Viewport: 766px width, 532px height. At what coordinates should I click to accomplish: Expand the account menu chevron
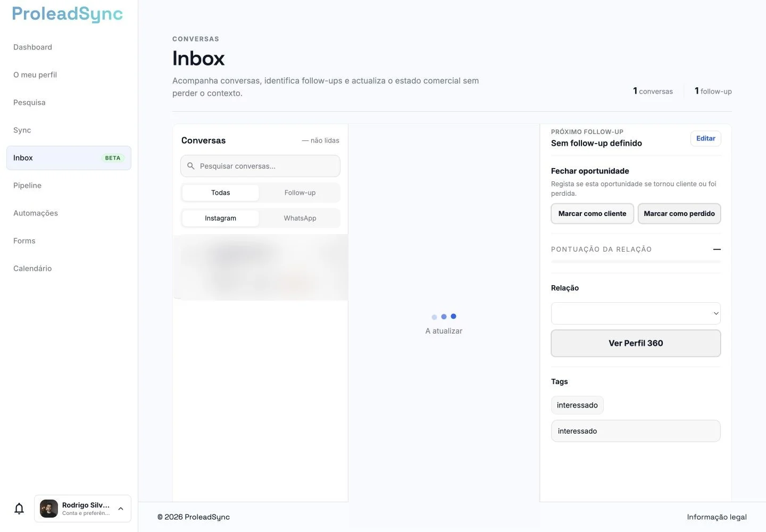click(x=121, y=509)
